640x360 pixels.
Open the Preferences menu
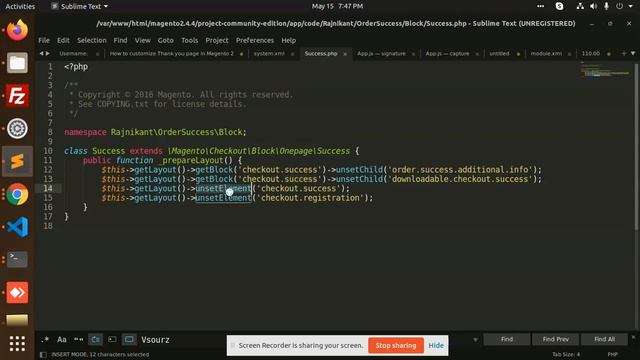pos(255,40)
